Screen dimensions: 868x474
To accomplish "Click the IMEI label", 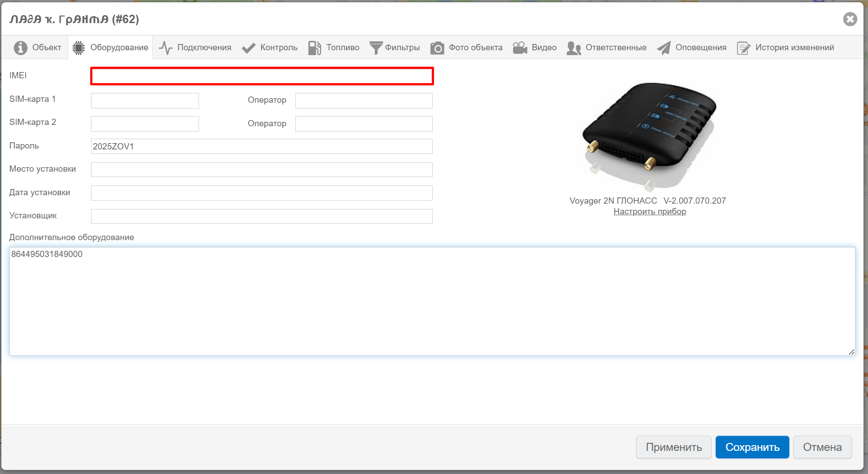I will 18,76.
